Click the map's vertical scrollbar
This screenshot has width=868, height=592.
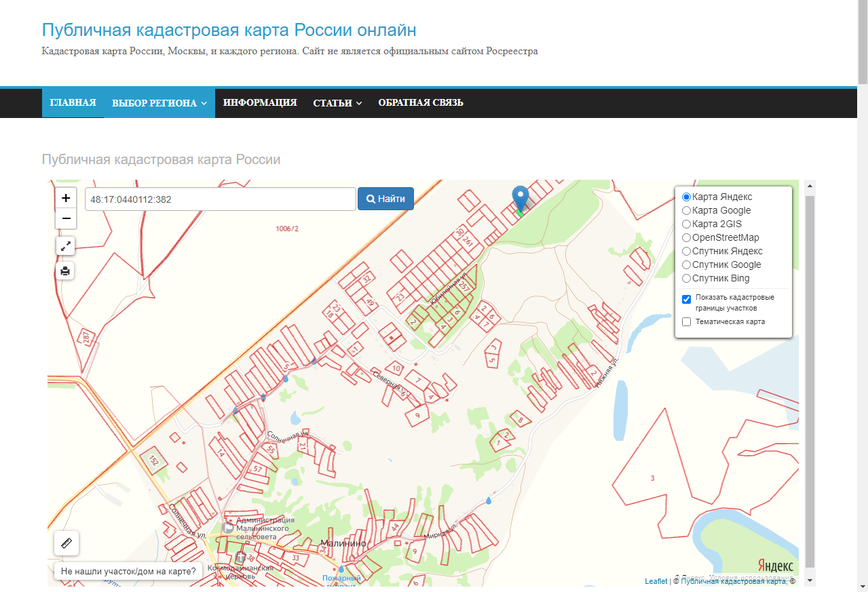point(810,380)
